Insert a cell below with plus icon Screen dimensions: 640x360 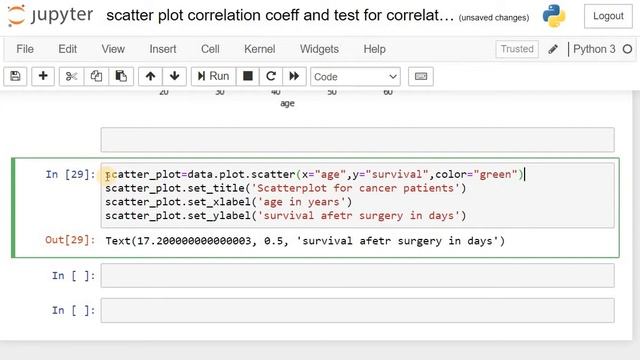(43, 76)
